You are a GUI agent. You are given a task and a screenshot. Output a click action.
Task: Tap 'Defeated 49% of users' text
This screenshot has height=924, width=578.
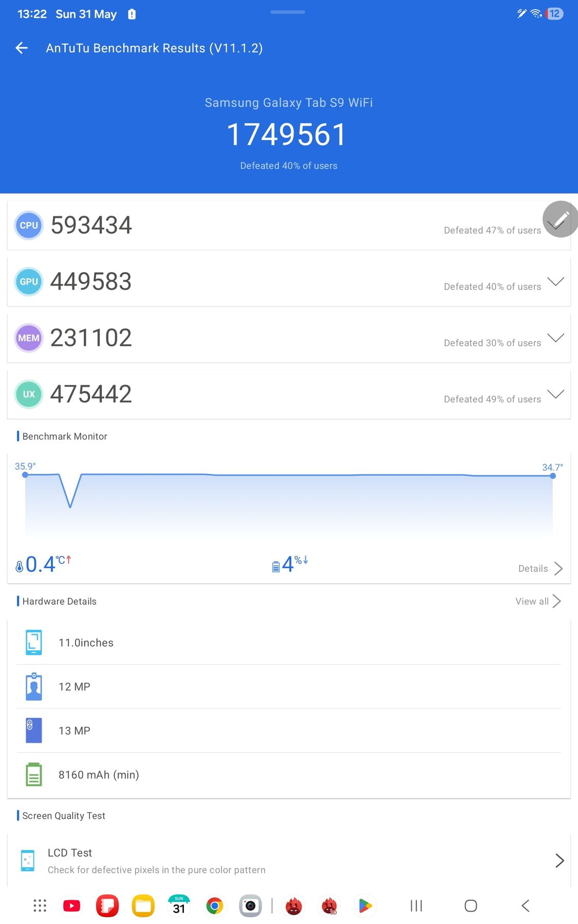[x=492, y=399]
